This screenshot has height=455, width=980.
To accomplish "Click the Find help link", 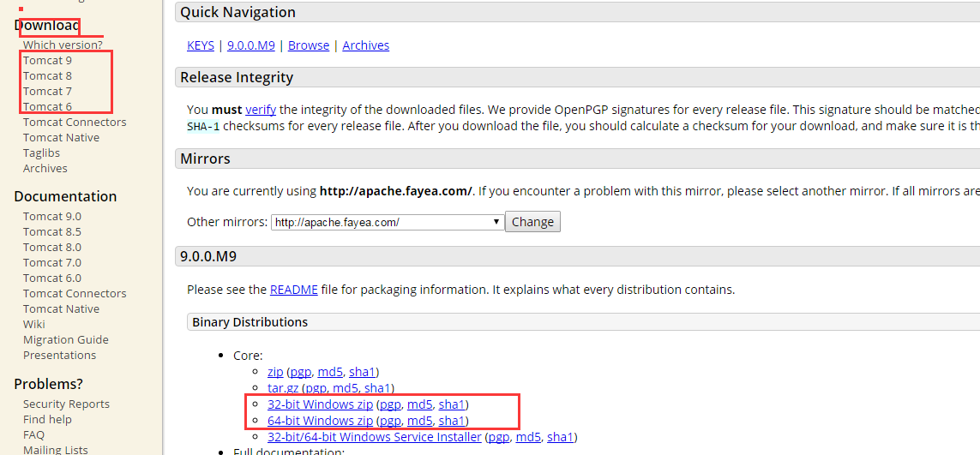I will [x=47, y=419].
